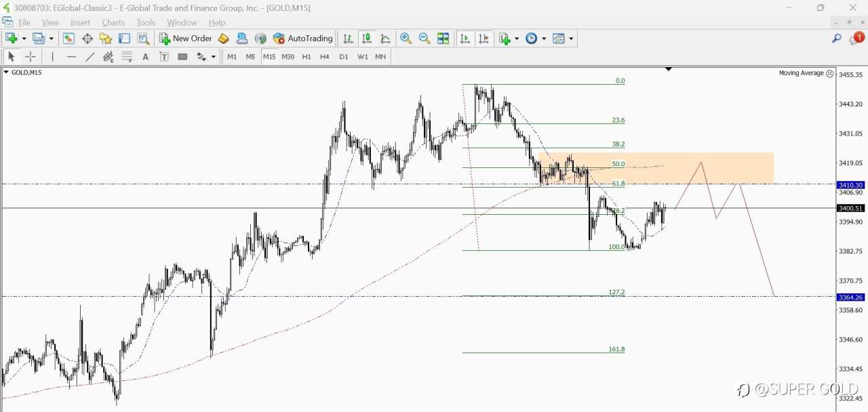Image resolution: width=868 pixels, height=412 pixels.
Task: Zoom out of the chart
Action: point(425,39)
